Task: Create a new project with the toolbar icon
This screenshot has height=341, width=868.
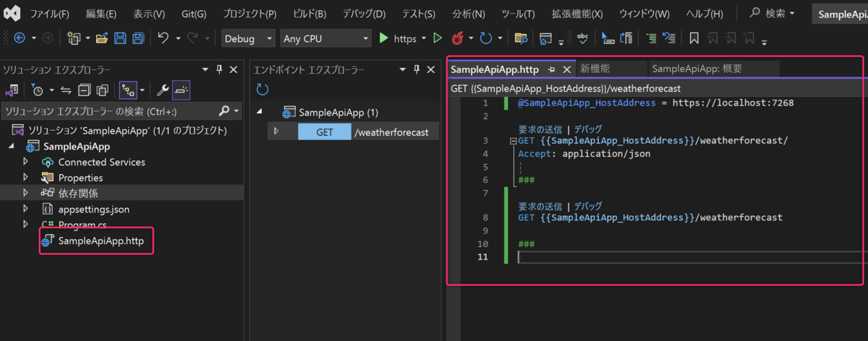Action: click(x=74, y=38)
